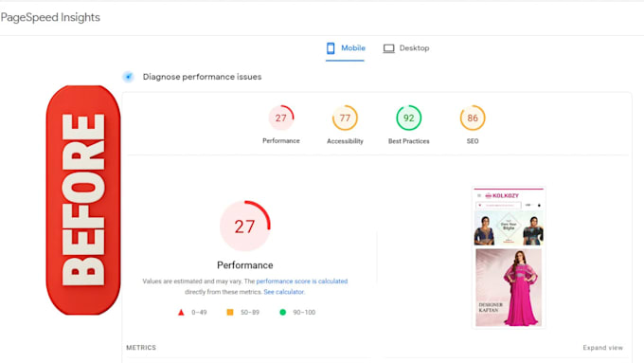The width and height of the screenshot is (644, 363).
Task: Select the SEO score gauge 86
Action: click(x=473, y=118)
